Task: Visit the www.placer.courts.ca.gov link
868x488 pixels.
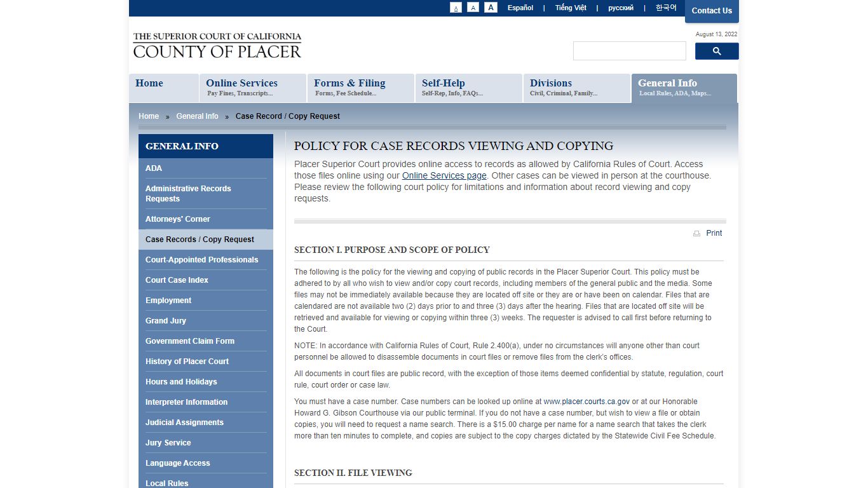Action: click(587, 402)
